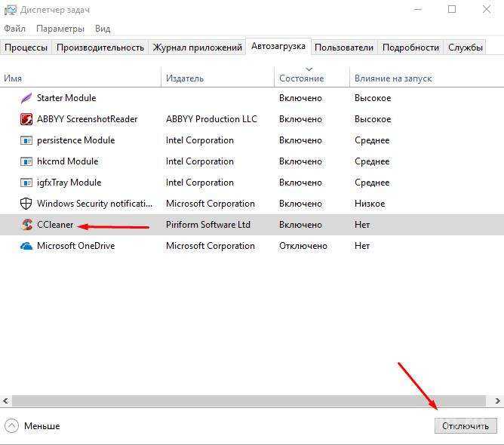
Task: Switch to the Подробности tab
Action: (410, 48)
